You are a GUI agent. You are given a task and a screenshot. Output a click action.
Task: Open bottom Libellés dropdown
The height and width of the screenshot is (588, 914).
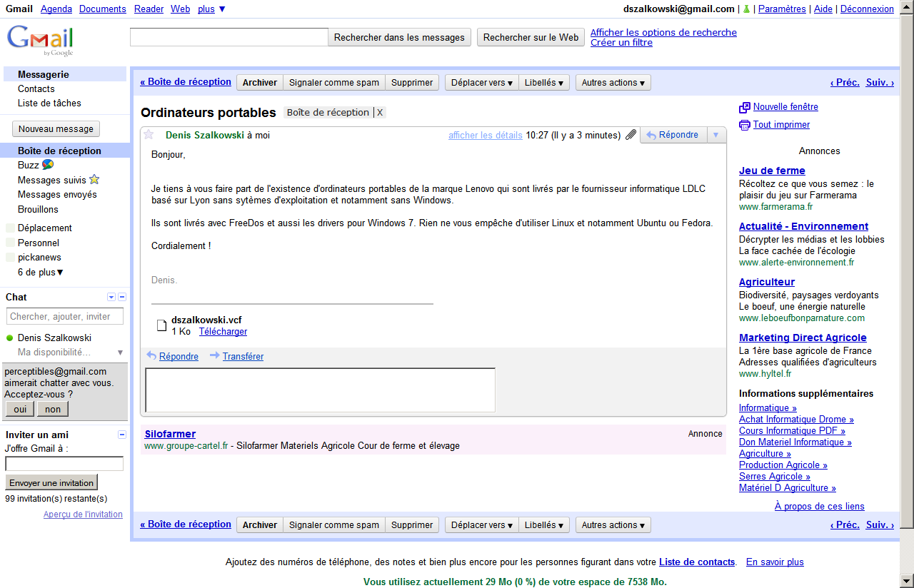pos(544,525)
